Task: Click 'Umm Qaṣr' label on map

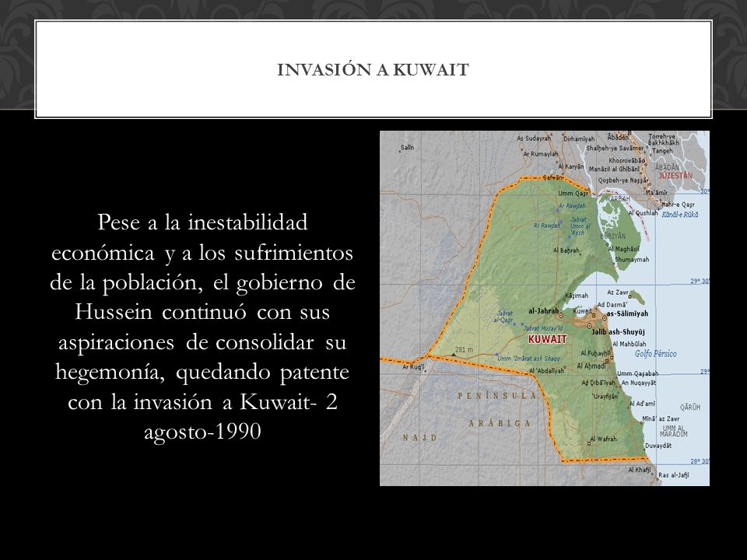Action: [x=573, y=194]
